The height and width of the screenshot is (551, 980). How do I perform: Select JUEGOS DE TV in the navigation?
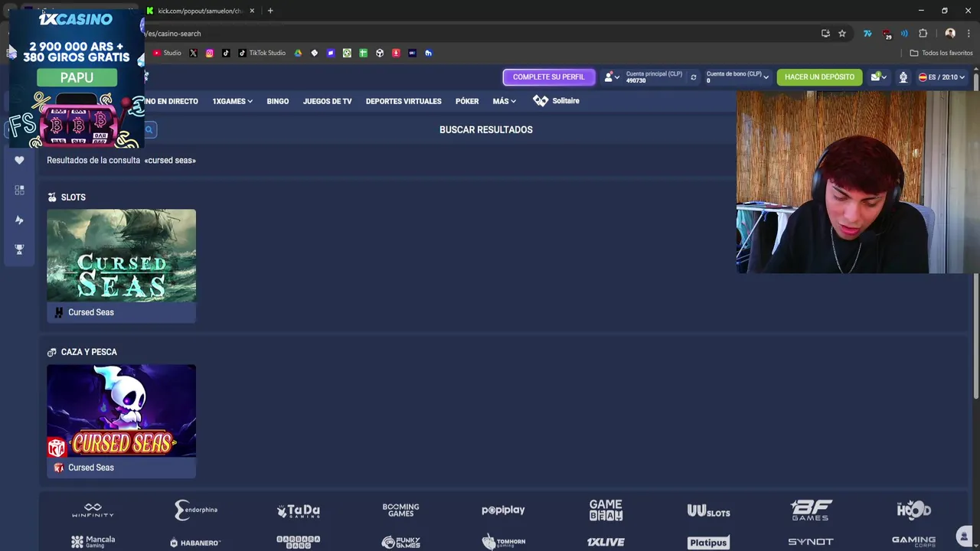[x=327, y=101]
